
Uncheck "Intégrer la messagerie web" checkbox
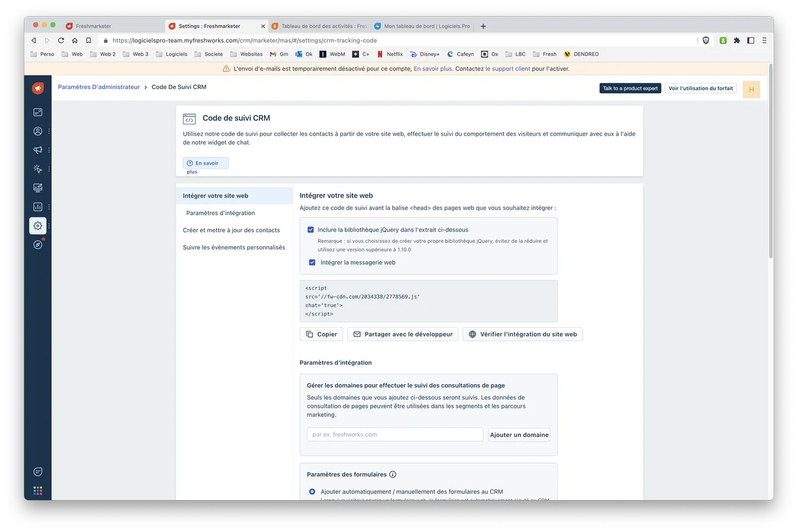312,263
